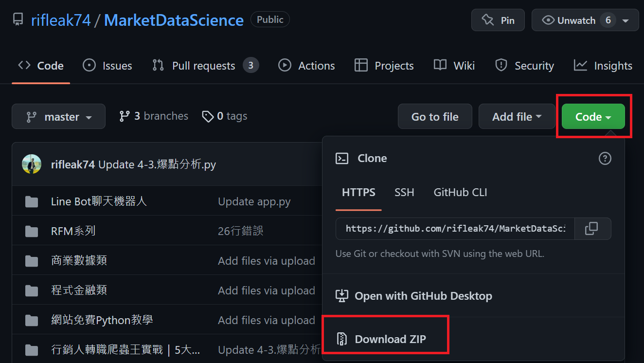Copy the clone URL with copy icon
Screen dimensions: 644x363
click(591, 229)
